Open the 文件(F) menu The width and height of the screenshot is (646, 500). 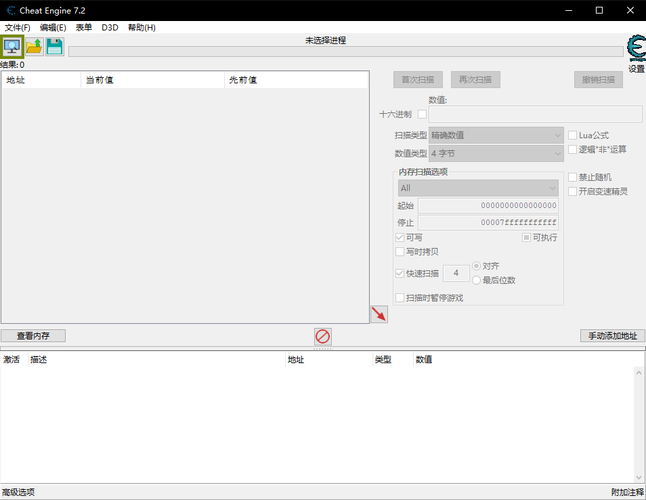[x=17, y=28]
